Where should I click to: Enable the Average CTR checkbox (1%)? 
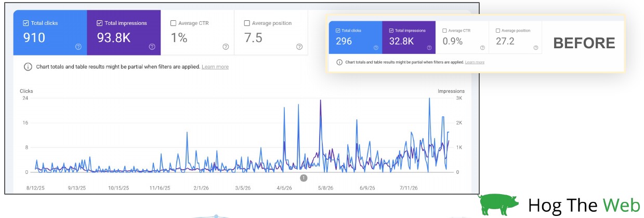(174, 23)
